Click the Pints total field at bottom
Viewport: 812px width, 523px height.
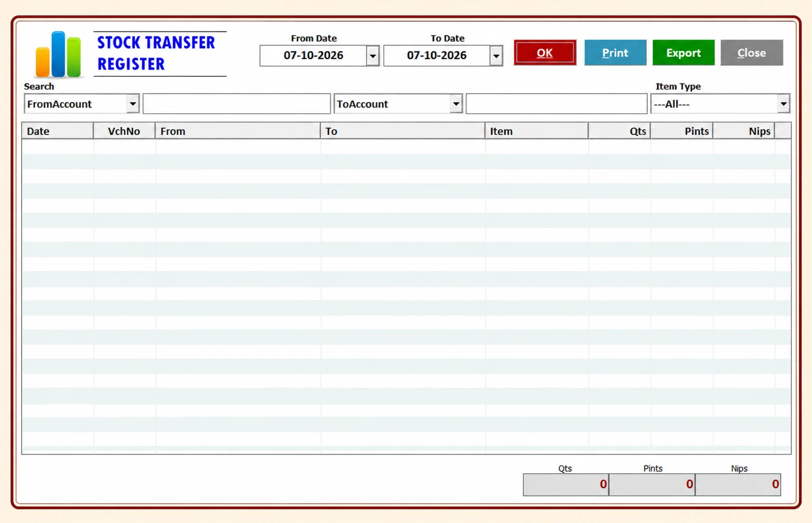652,485
